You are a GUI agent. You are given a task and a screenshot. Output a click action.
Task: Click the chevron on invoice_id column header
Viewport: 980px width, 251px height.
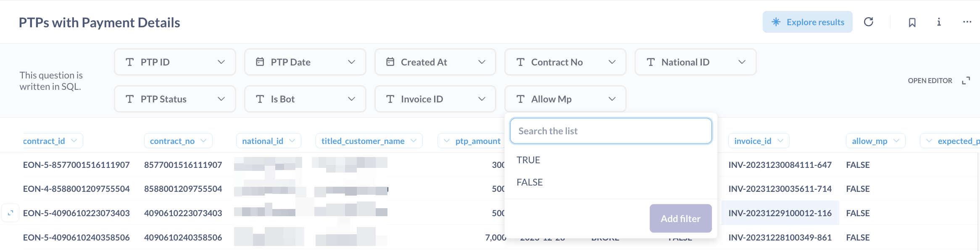coord(781,141)
